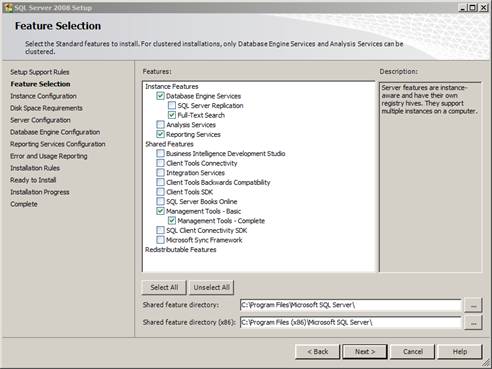
Task: Click Server Configuration step
Action: click(x=40, y=120)
